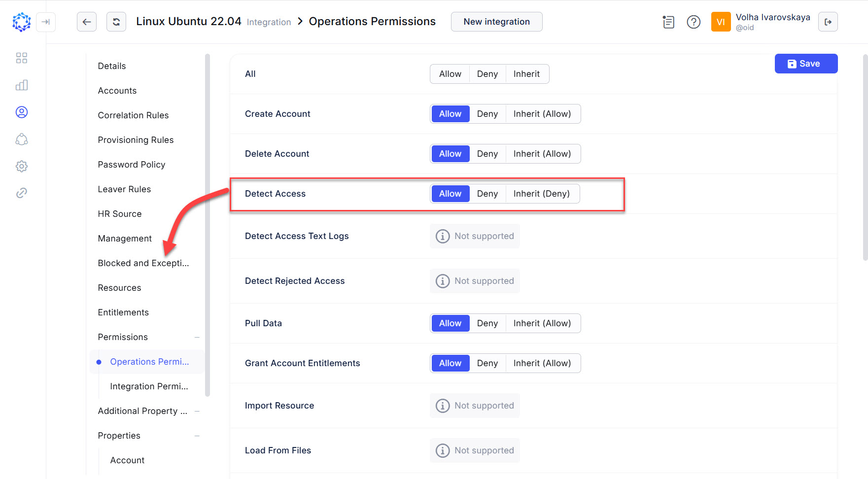The height and width of the screenshot is (479, 868).
Task: Go to Integration Permissions sub-item
Action: 149,386
